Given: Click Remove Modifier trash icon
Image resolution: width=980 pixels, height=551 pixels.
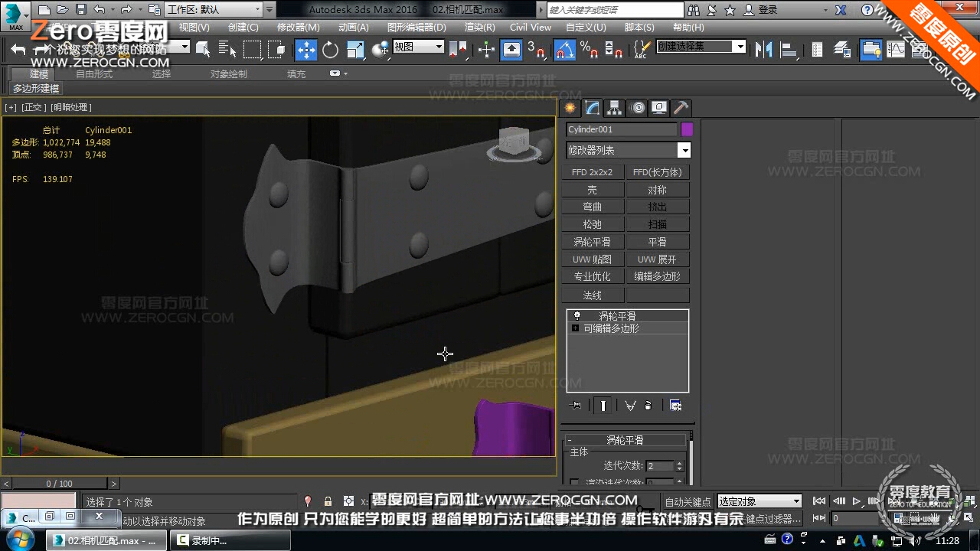Looking at the screenshot, I should (x=648, y=406).
